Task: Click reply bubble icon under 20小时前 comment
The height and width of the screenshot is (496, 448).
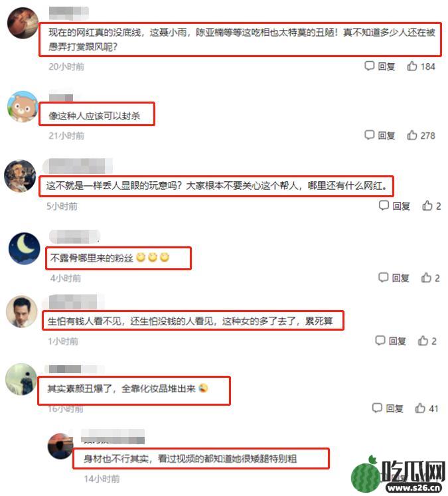Action: click(x=369, y=66)
